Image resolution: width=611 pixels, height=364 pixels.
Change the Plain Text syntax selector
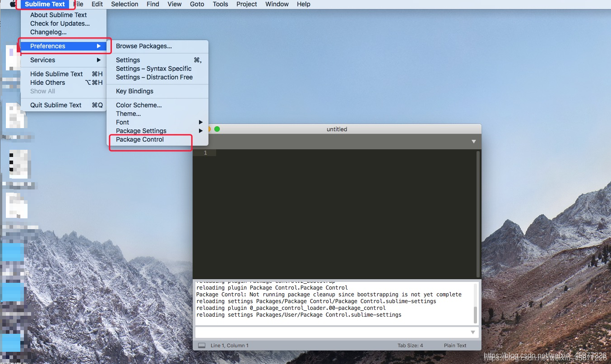[455, 346]
